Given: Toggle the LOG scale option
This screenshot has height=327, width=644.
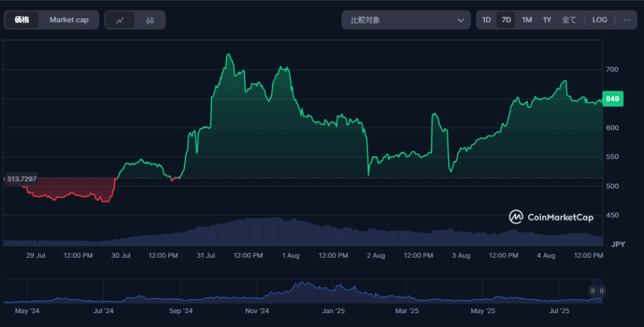Looking at the screenshot, I should coord(599,19).
